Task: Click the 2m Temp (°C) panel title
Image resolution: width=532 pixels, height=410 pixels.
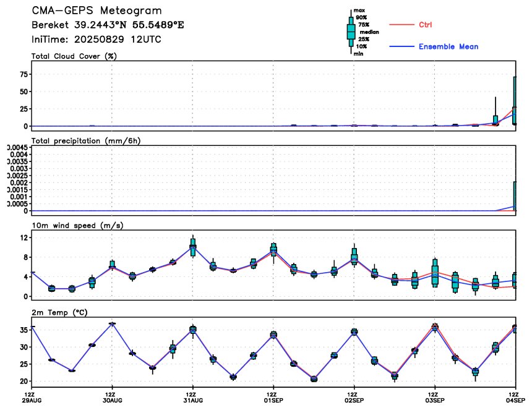Action: pos(59,312)
